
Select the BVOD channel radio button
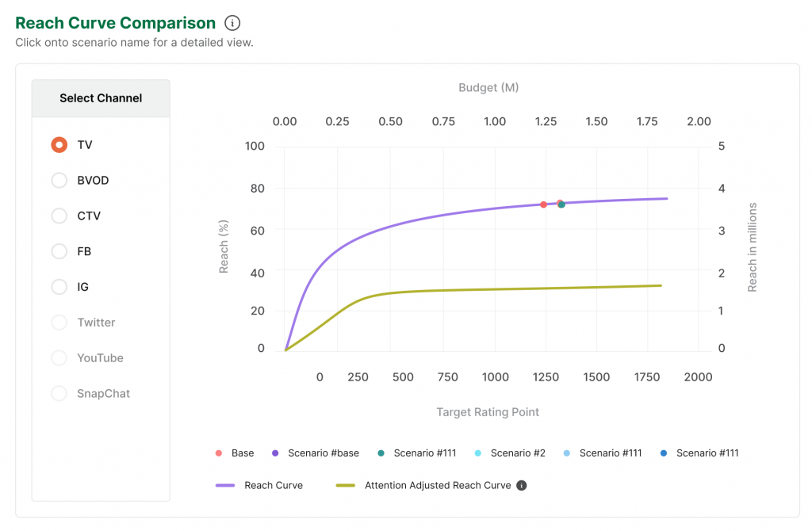[59, 181]
